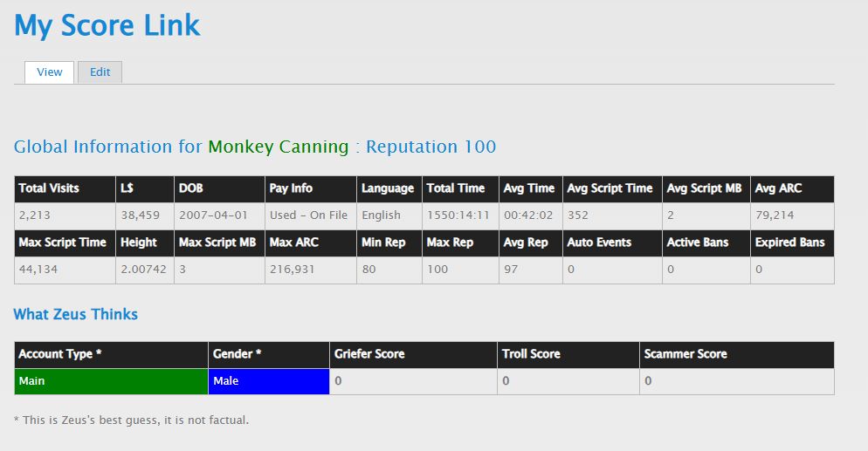This screenshot has height=451, width=868.
Task: Click the Gender column header
Action: pyautogui.click(x=268, y=354)
